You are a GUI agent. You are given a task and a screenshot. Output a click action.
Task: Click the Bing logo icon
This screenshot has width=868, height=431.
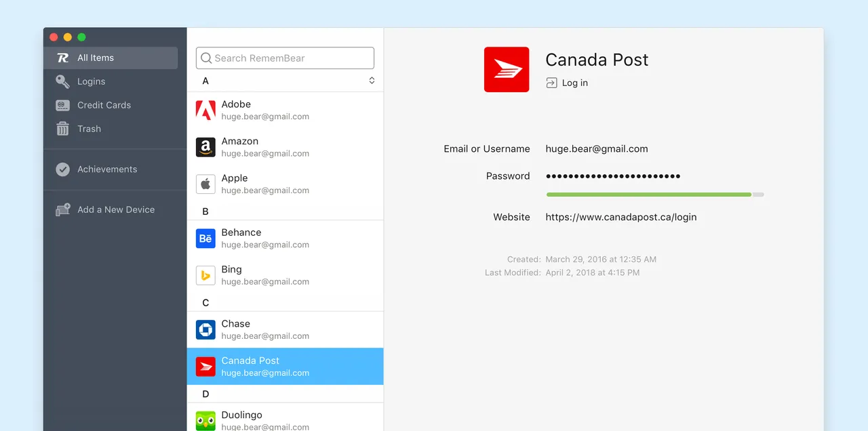[205, 275]
